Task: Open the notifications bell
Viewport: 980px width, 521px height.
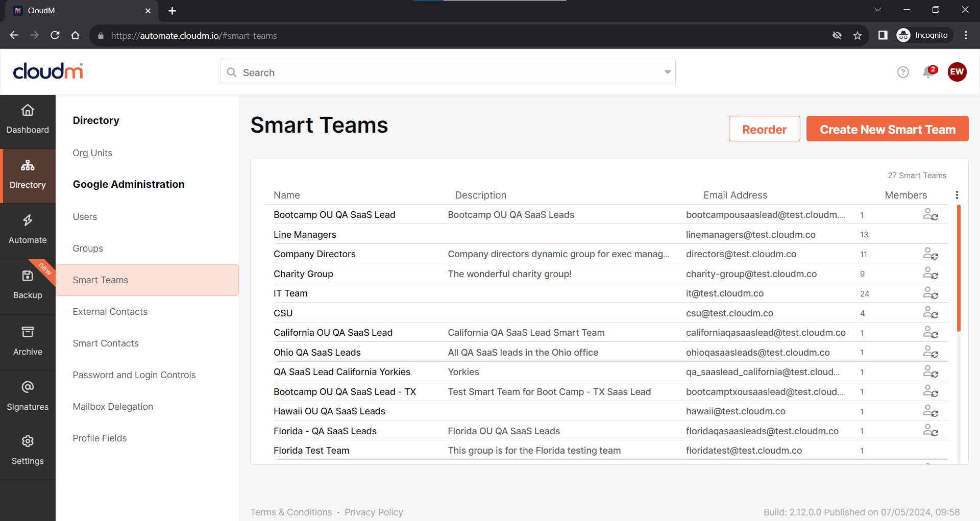Action: tap(928, 72)
